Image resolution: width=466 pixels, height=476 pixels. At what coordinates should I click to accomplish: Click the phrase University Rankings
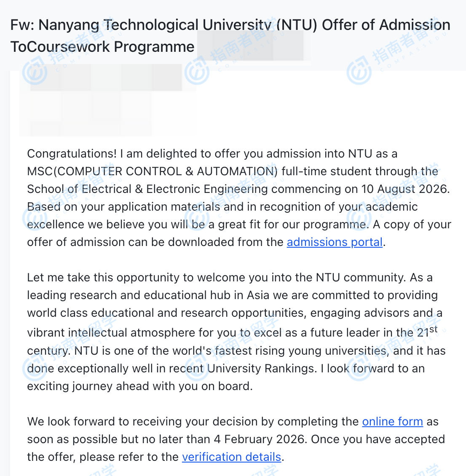point(261,369)
